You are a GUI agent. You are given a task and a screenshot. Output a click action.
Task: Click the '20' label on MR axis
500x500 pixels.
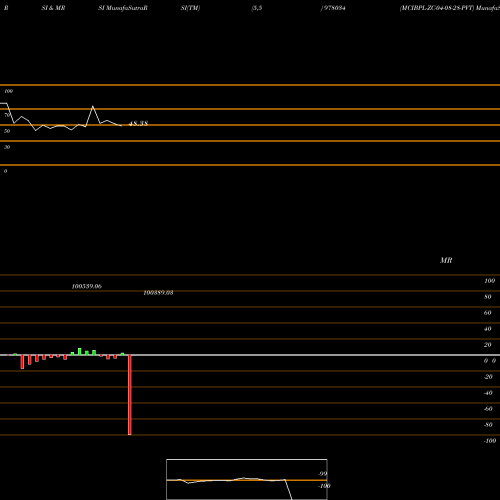(488, 345)
